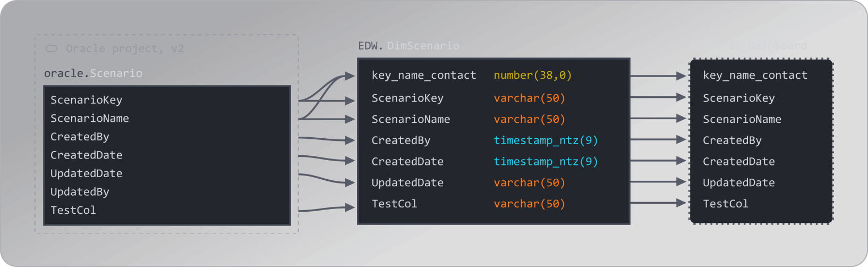The width and height of the screenshot is (868, 267).
Task: Click varchar(50) type of TestCol row
Action: 529,204
